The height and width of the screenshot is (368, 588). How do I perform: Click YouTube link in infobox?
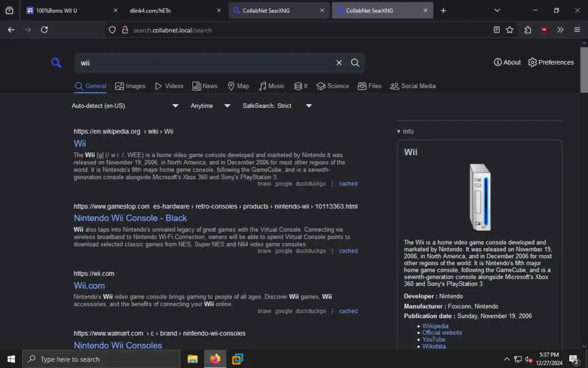point(434,339)
